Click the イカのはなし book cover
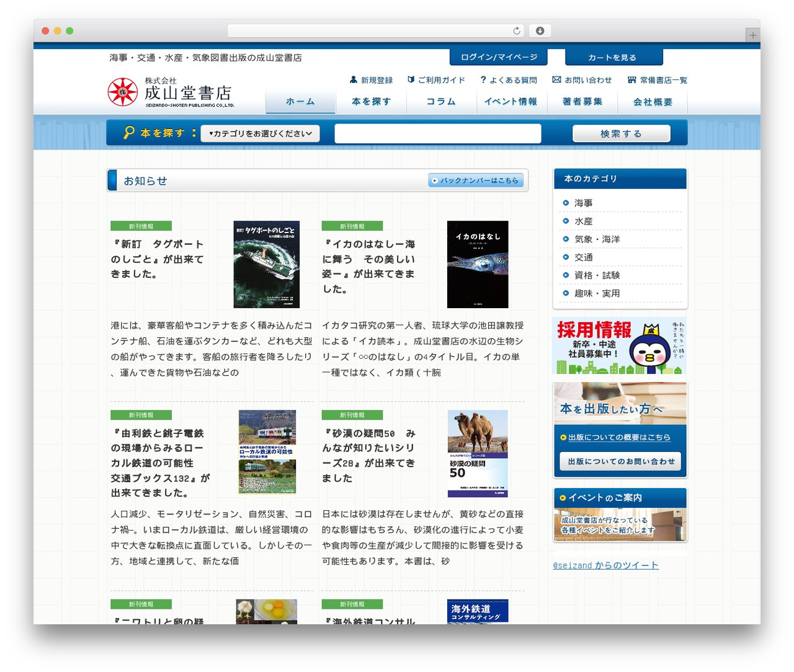 pos(478,264)
